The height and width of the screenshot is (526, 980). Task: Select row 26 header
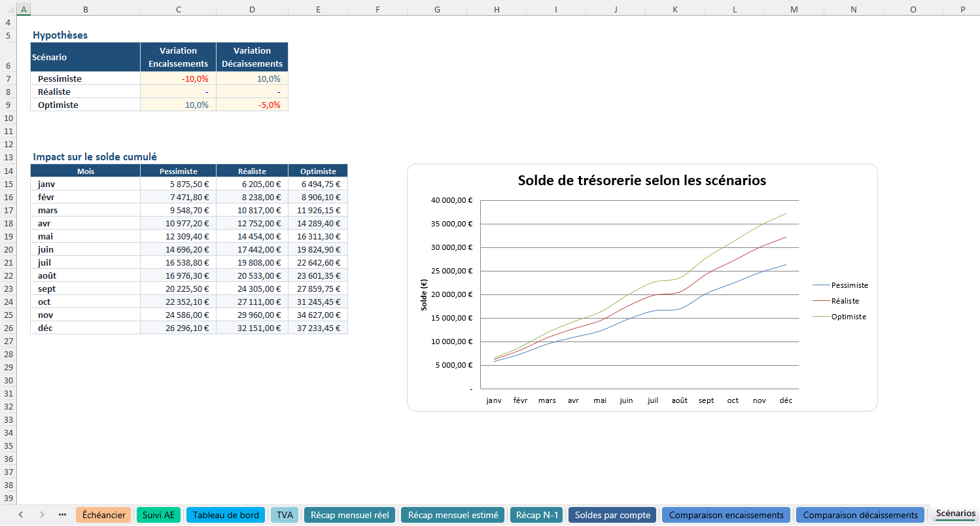(8, 328)
